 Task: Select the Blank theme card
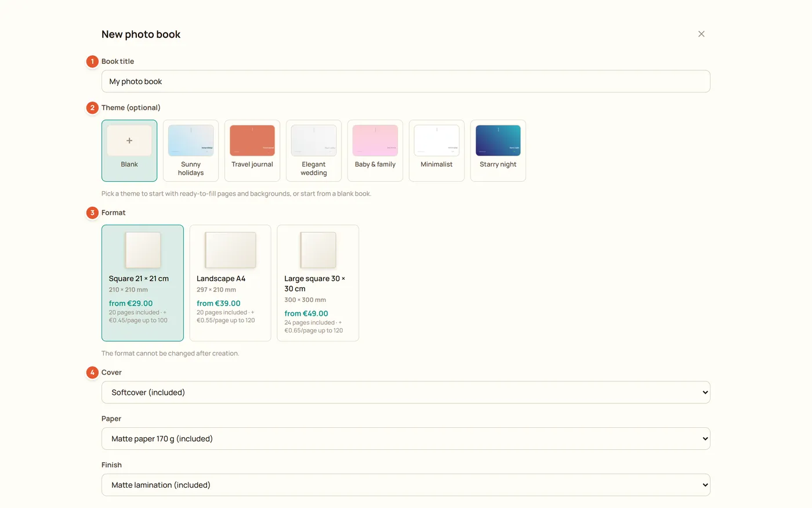[129, 151]
